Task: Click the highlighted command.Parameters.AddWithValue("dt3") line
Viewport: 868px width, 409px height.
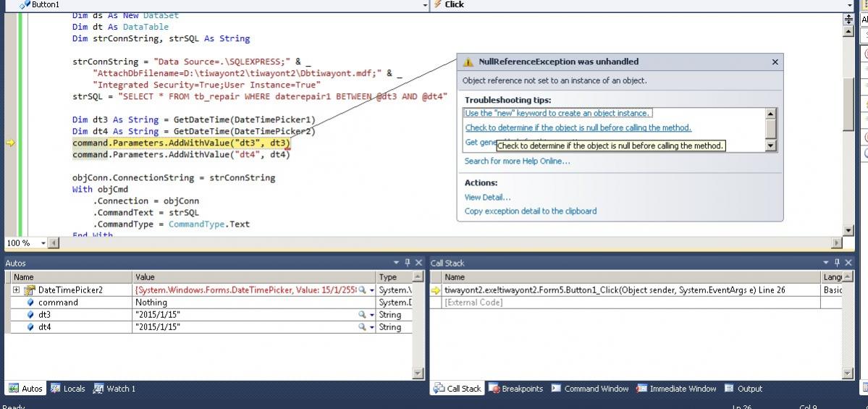Action: click(x=182, y=143)
